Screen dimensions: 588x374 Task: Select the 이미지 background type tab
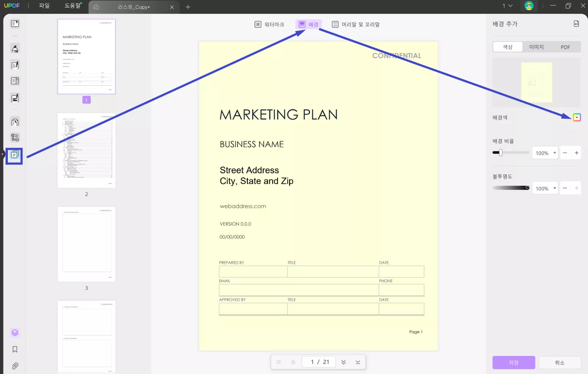coord(536,47)
